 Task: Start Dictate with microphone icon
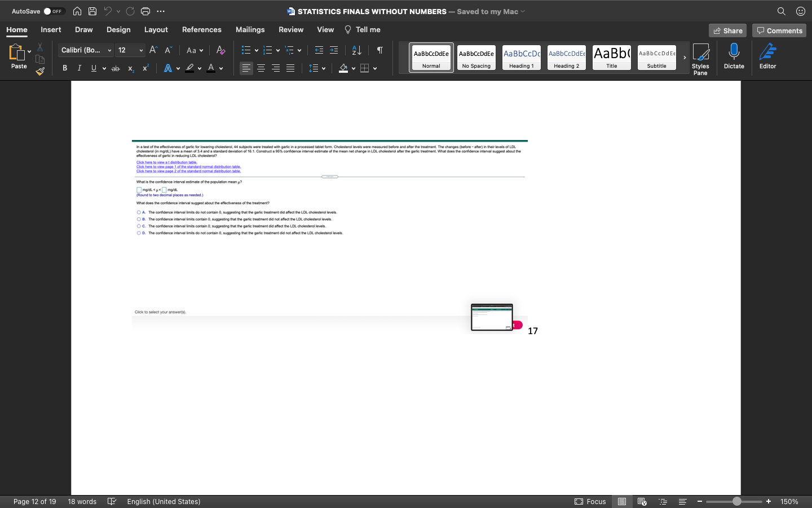734,56
